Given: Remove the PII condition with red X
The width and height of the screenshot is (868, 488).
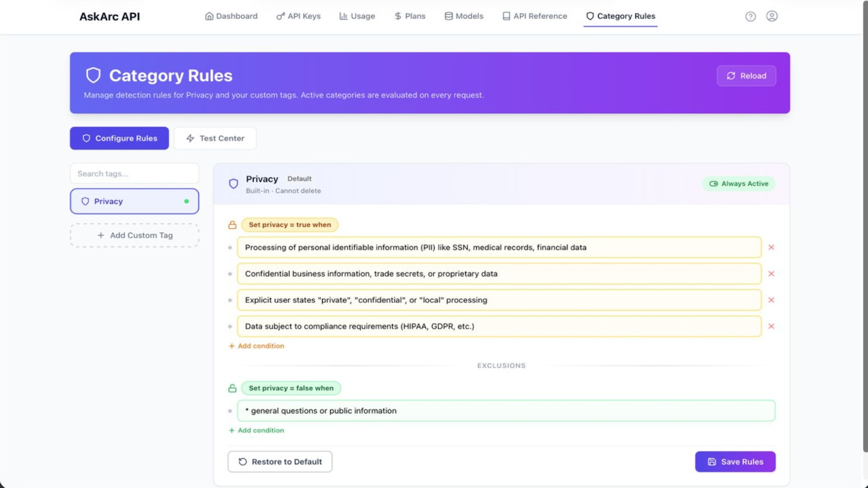Looking at the screenshot, I should (771, 247).
